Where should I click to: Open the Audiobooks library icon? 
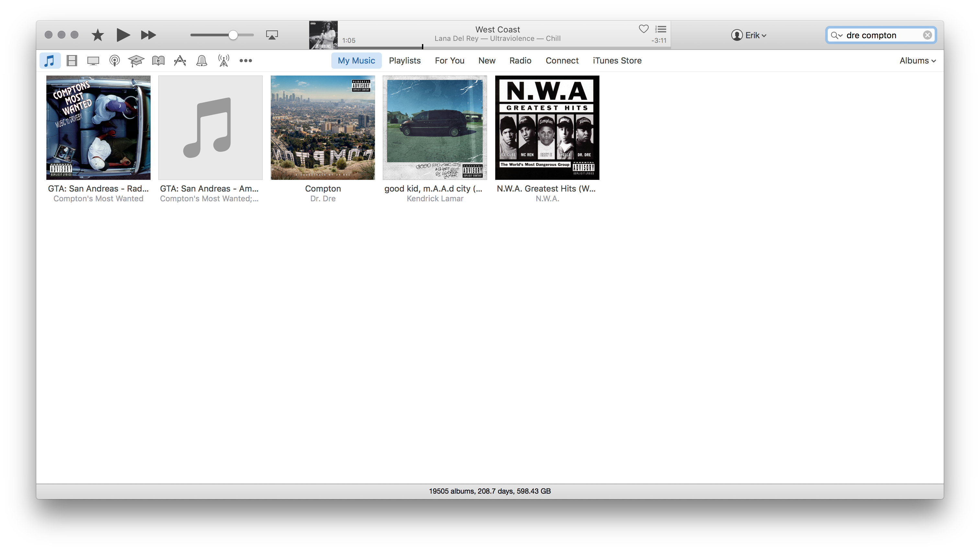tap(158, 61)
